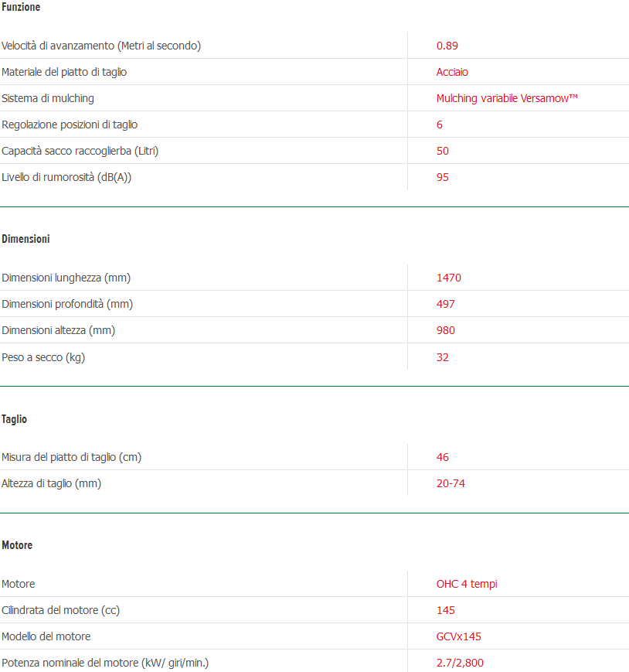The width and height of the screenshot is (629, 672).
Task: Select the Peso a secco (kg) label
Action: [42, 357]
